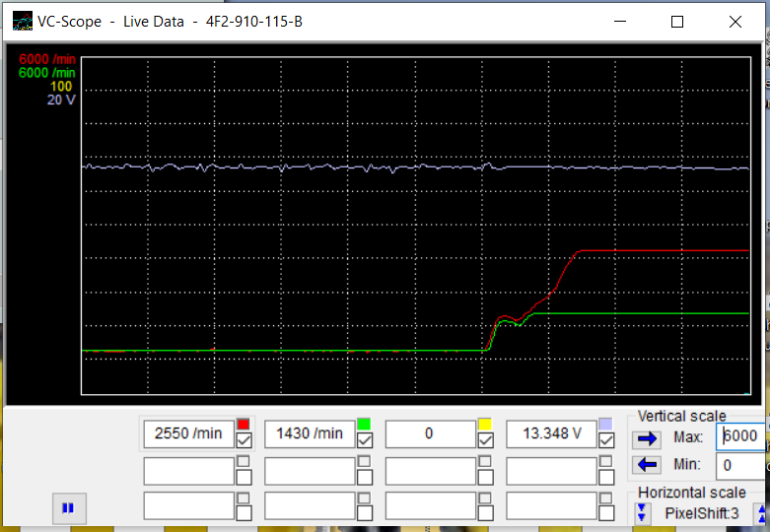This screenshot has height=532, width=770.
Task: Click the vertical scale Max input field
Action: pyautogui.click(x=741, y=437)
